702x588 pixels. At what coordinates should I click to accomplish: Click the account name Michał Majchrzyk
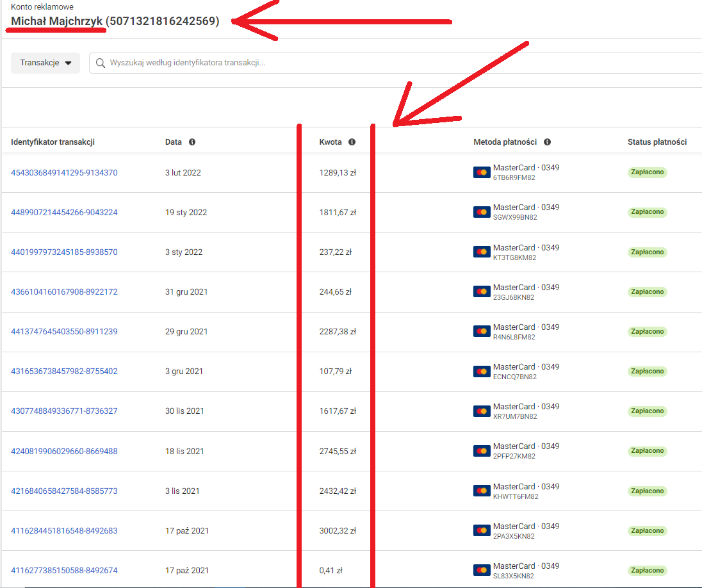pos(57,21)
